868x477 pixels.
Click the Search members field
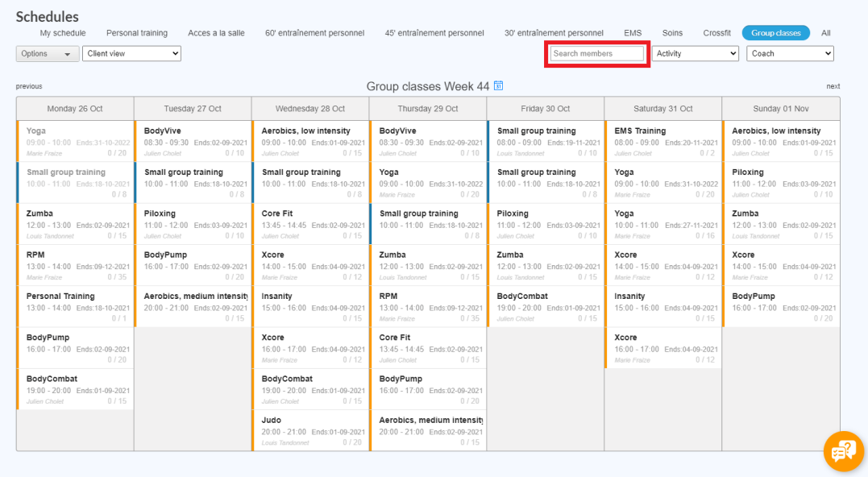click(597, 54)
